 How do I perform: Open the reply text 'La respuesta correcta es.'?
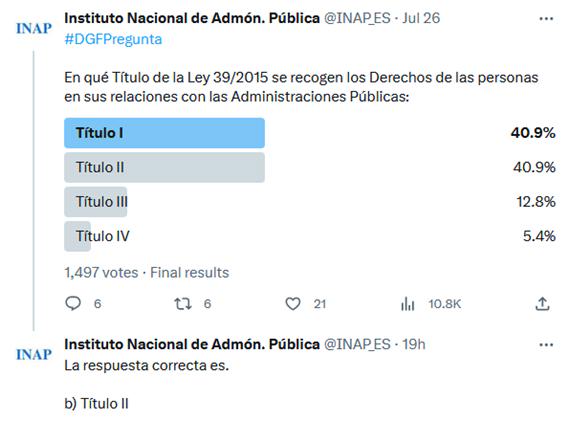click(146, 366)
